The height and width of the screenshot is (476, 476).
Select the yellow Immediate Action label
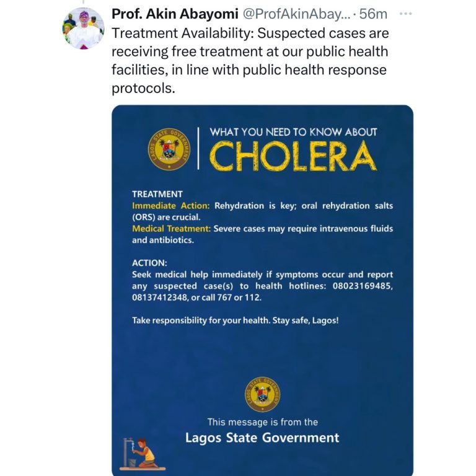(171, 205)
